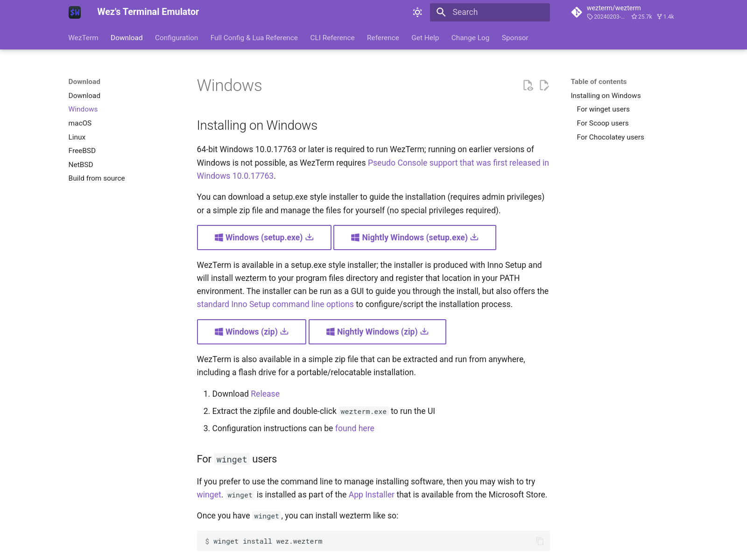
Task: Copy the winget install command
Action: tap(540, 541)
